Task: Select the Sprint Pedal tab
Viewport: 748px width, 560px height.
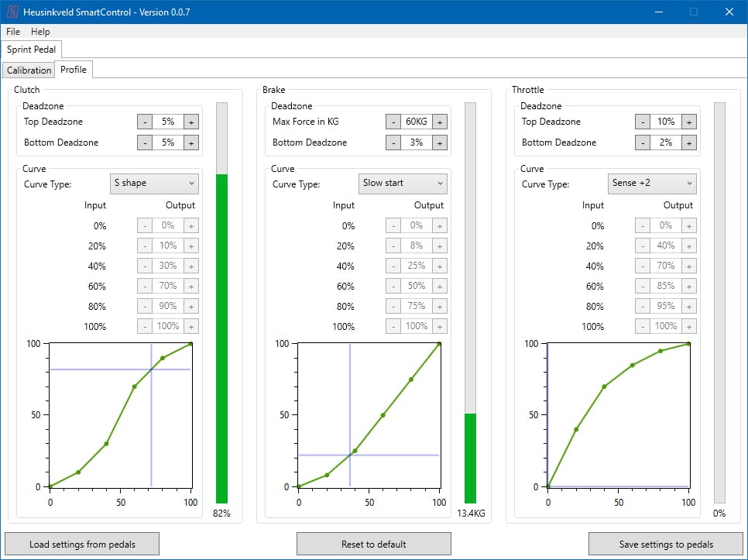Action: pyautogui.click(x=31, y=50)
